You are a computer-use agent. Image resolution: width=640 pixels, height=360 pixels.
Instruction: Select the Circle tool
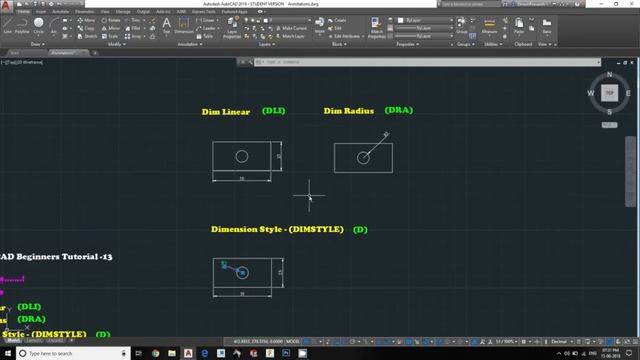[38, 25]
